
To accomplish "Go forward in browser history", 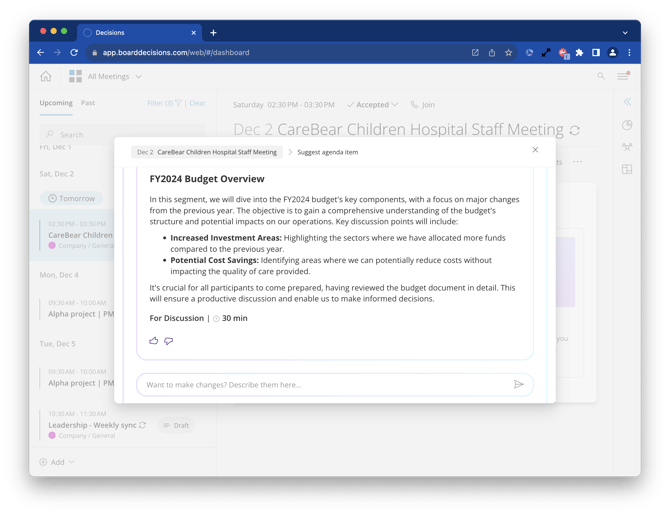I will (57, 53).
